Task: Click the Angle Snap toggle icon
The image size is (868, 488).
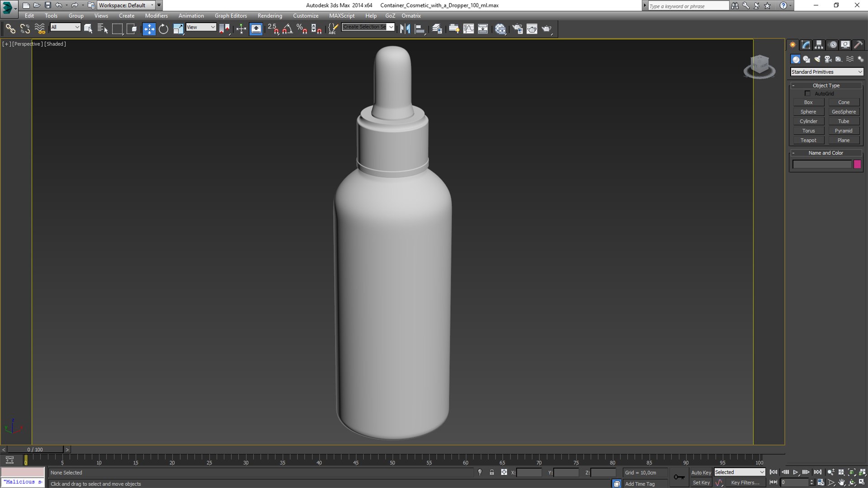Action: (x=287, y=29)
